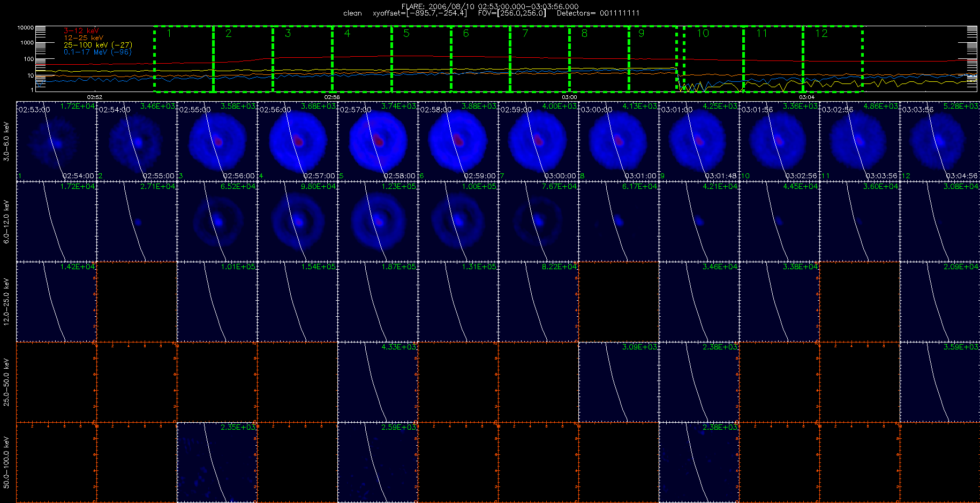Open the 6.0-12.0 keV image labeled 6.52E+04
Image resolution: width=980 pixels, height=503 pixels.
pyautogui.click(x=217, y=221)
